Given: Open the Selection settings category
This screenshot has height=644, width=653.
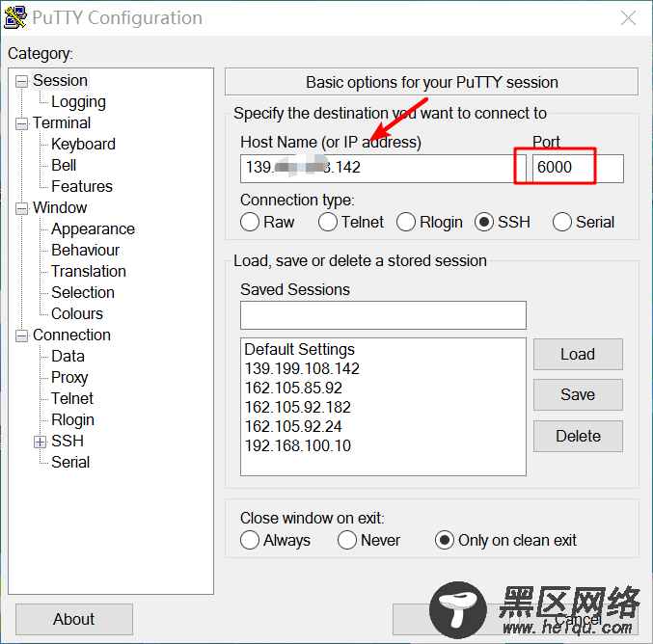Looking at the screenshot, I should 82,293.
